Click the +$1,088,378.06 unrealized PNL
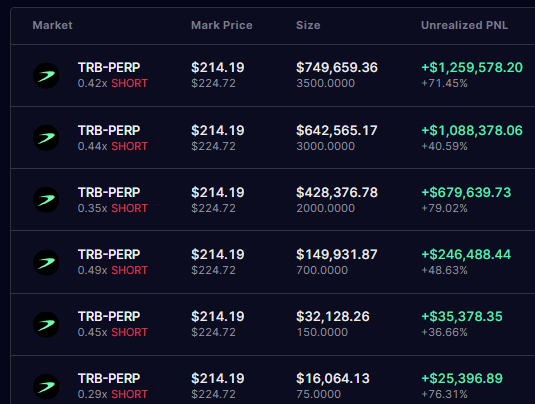535x404 pixels. pos(472,130)
